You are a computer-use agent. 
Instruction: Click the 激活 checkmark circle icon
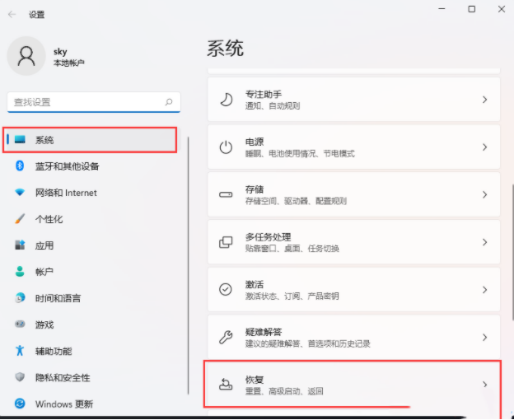click(226, 290)
